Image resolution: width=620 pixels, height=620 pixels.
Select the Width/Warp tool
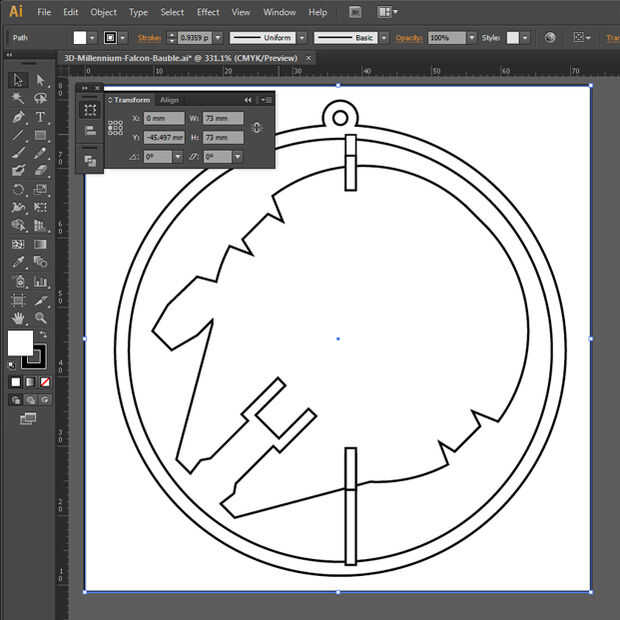tap(18, 207)
